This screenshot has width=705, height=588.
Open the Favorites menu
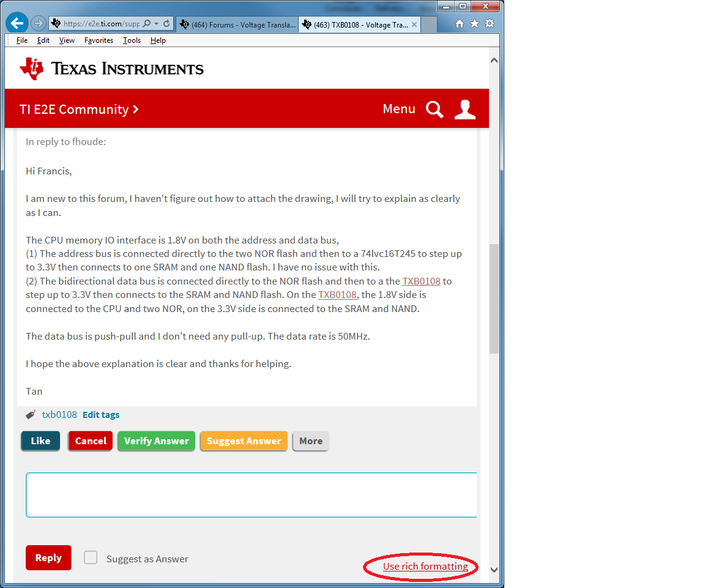[99, 40]
